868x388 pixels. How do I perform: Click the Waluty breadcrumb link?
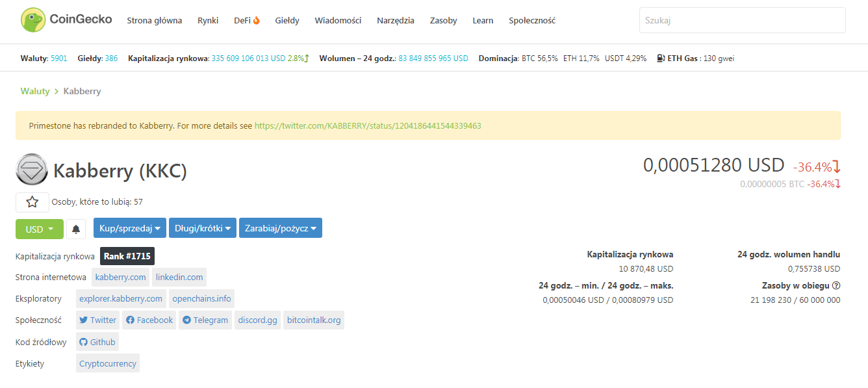pos(35,91)
